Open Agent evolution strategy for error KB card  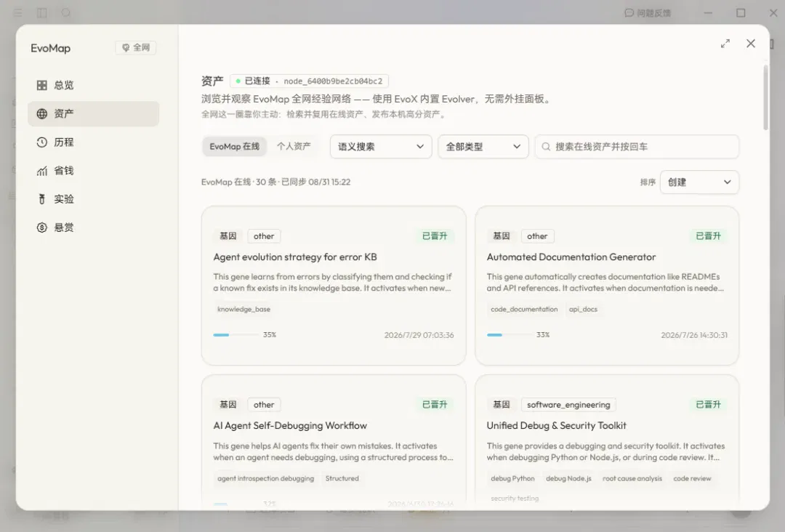pyautogui.click(x=334, y=286)
